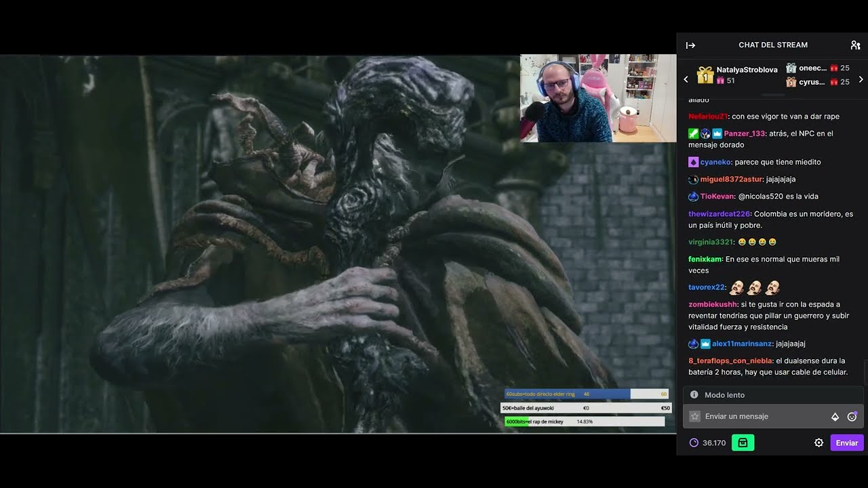Click Panzer_133's crown prime badge

[717, 134]
